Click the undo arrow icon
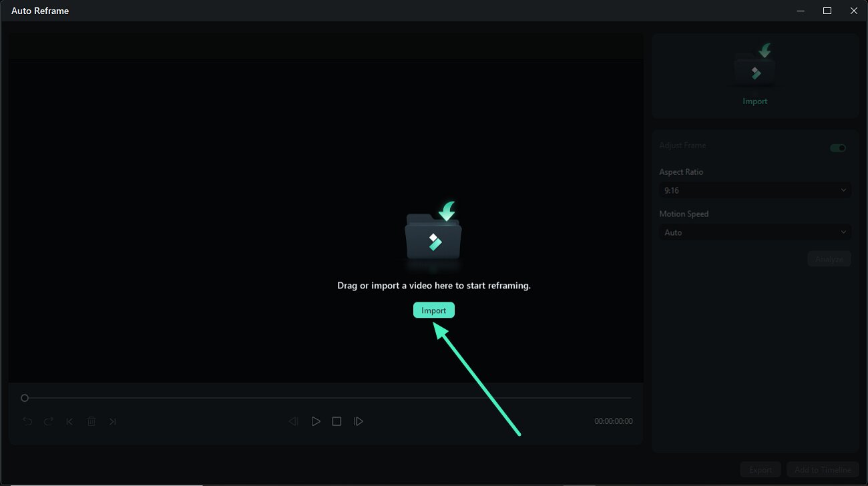 27,421
